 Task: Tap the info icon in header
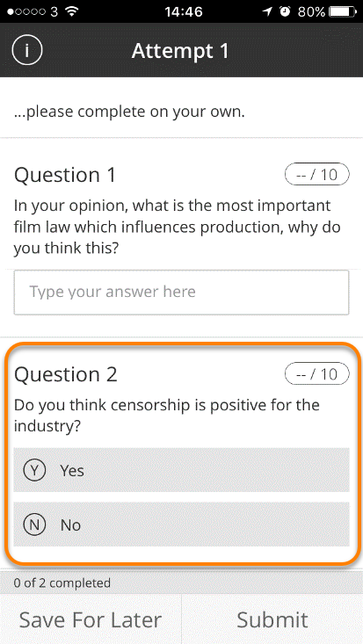pos(27,50)
